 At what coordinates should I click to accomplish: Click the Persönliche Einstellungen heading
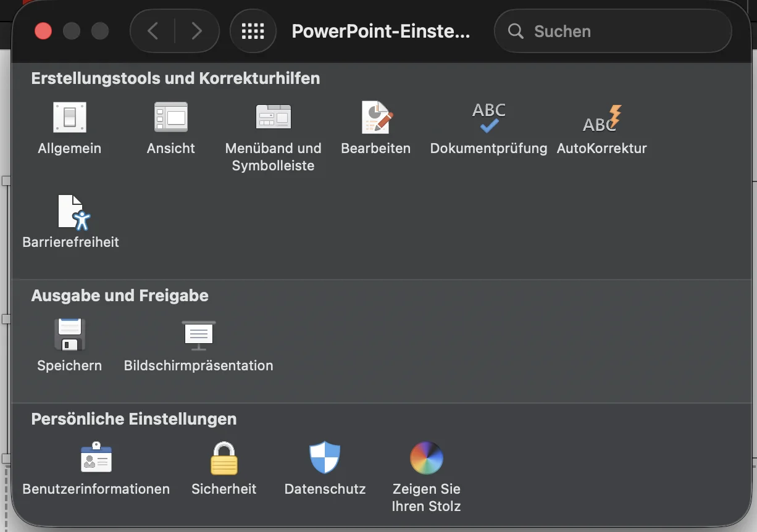click(x=134, y=419)
